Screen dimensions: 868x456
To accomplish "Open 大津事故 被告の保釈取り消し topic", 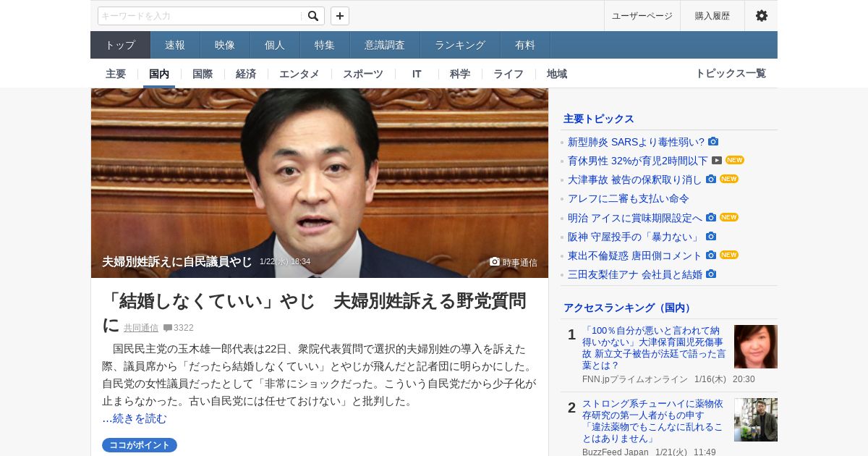I will (635, 180).
